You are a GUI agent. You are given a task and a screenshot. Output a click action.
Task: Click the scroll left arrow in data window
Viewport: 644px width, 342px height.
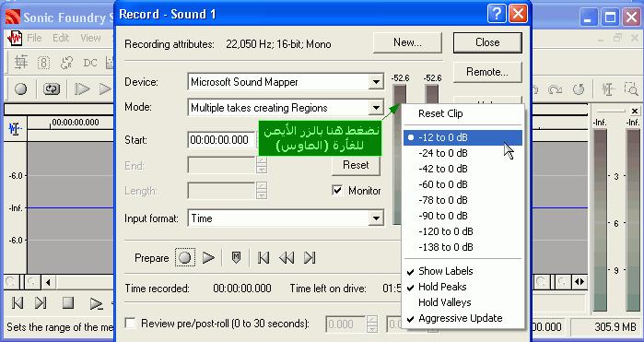[x=49, y=282]
